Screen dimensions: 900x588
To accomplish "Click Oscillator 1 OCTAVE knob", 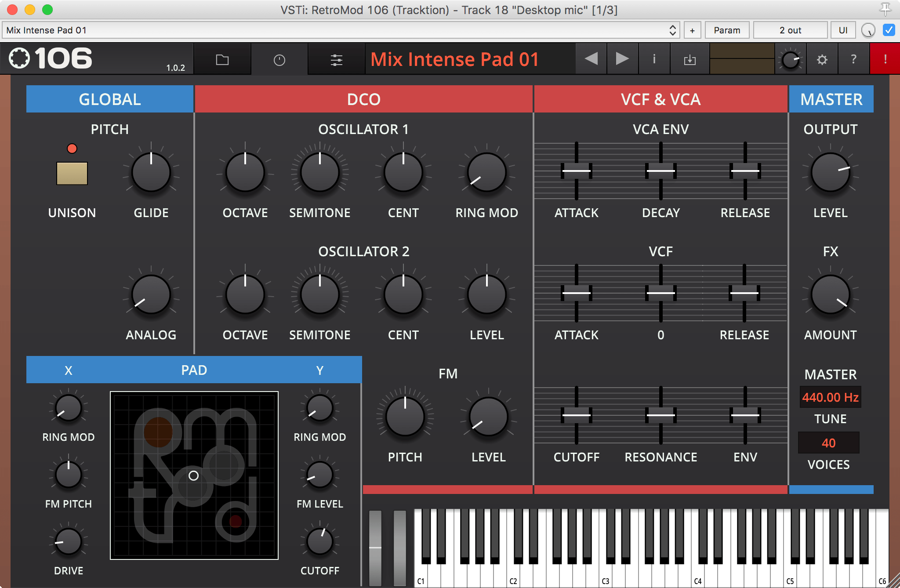I will (245, 172).
